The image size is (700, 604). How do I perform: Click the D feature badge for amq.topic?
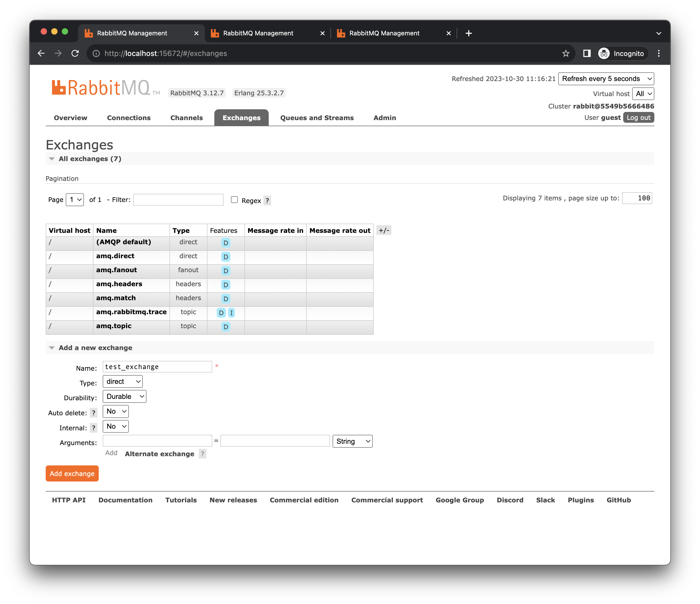click(226, 327)
